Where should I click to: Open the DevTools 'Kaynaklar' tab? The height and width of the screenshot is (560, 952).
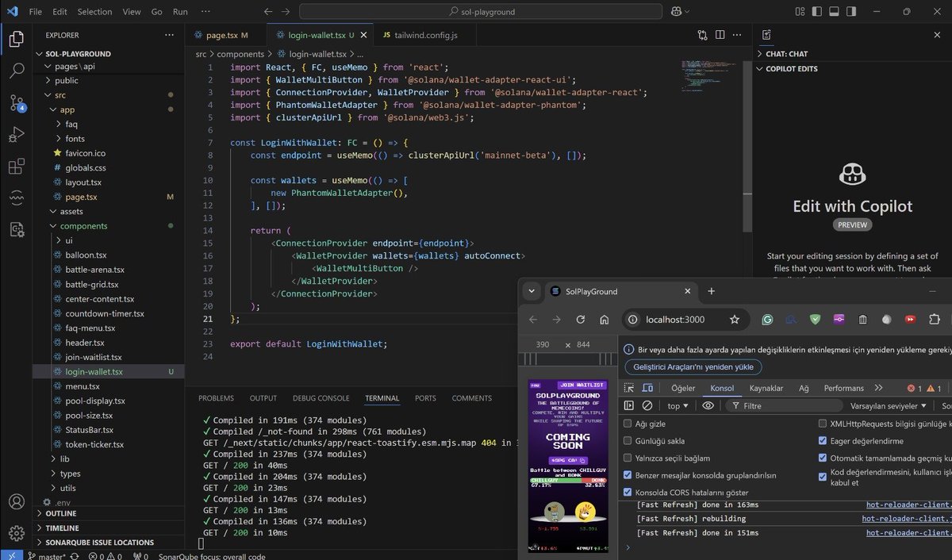[766, 388]
